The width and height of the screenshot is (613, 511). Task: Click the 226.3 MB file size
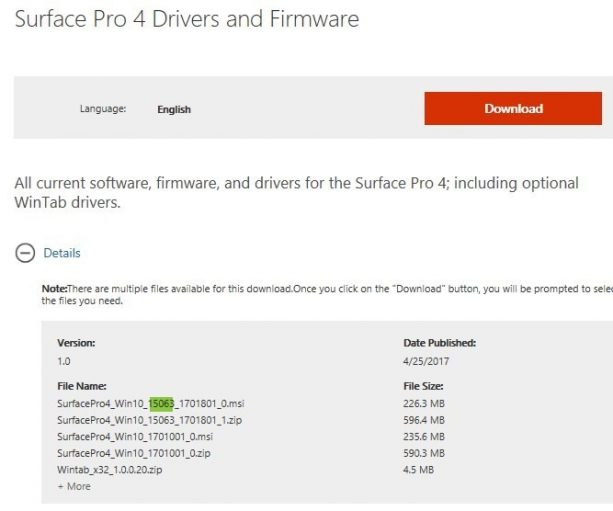424,403
